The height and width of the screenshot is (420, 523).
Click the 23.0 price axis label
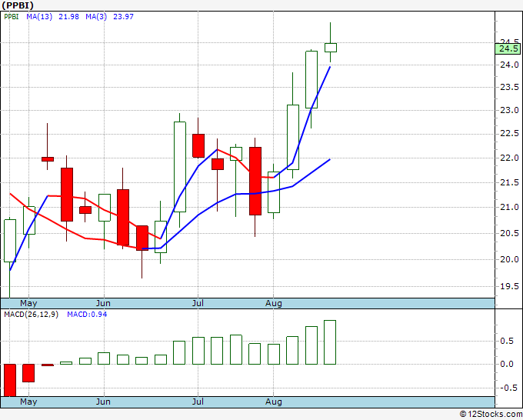coord(509,111)
